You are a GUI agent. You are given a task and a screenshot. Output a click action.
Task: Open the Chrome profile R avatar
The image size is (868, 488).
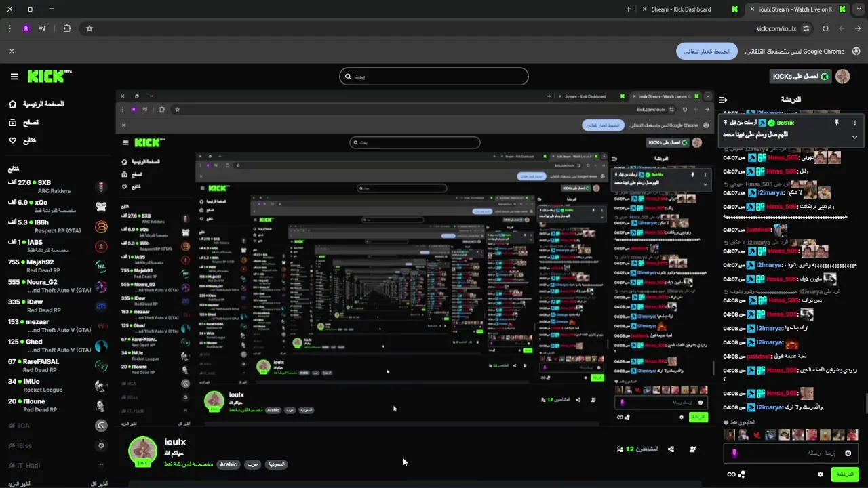click(26, 28)
